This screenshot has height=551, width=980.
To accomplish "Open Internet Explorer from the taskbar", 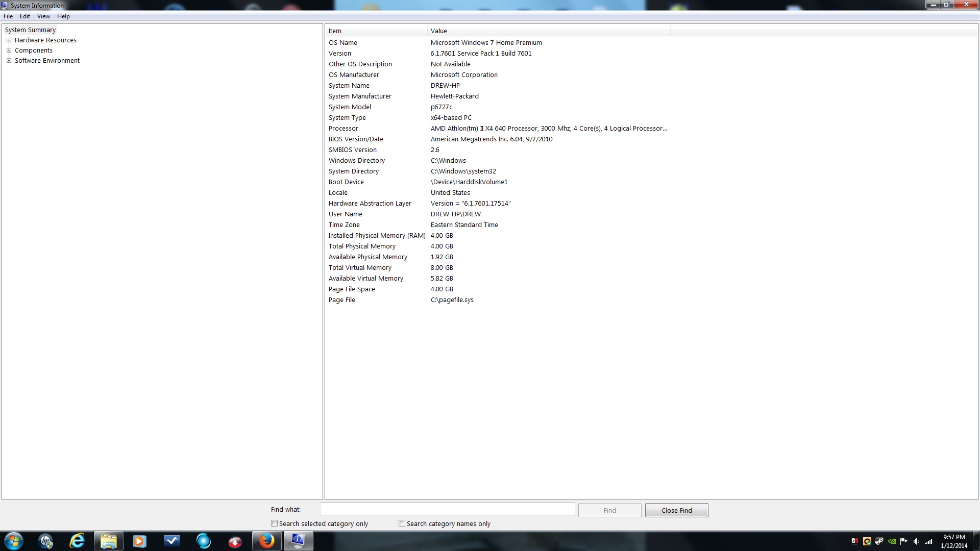I will [x=77, y=541].
